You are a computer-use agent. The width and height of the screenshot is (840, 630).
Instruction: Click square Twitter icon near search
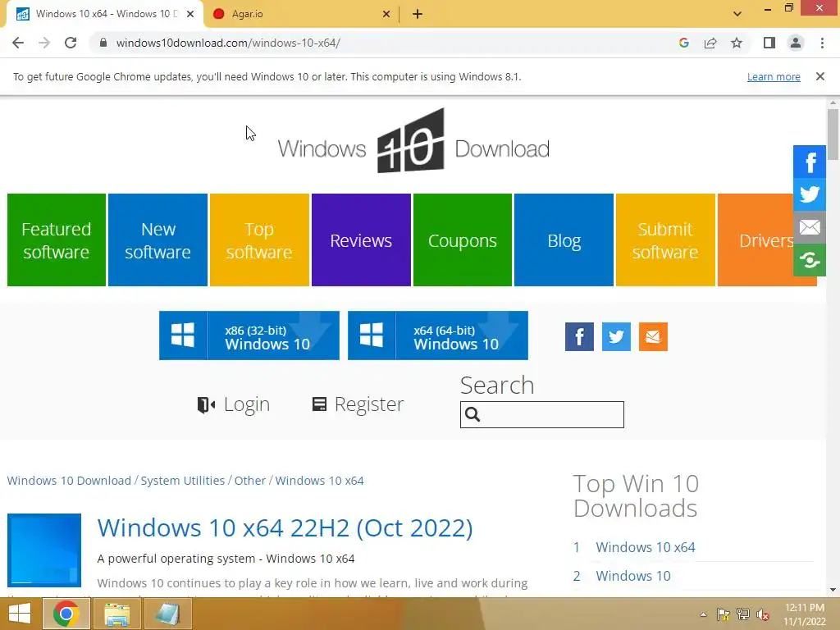(616, 336)
